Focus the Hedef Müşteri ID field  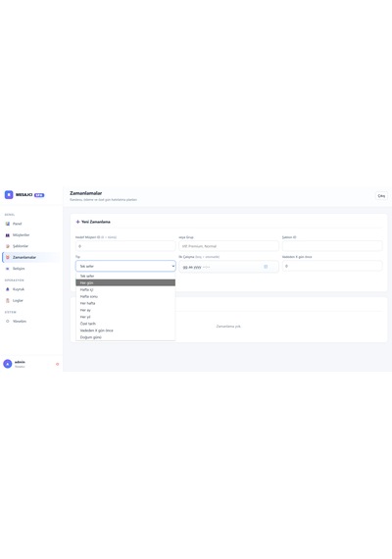(x=125, y=246)
